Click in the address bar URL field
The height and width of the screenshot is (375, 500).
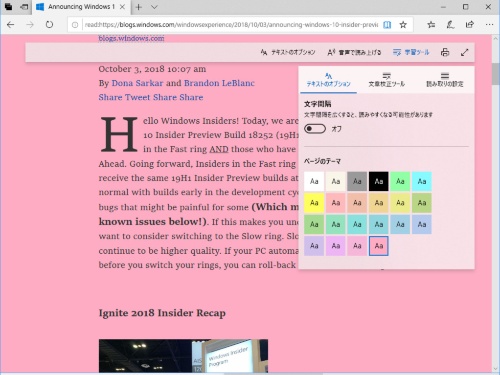coord(231,25)
